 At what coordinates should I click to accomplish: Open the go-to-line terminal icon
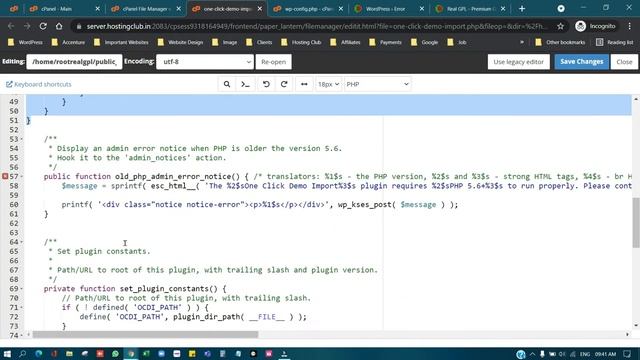coord(245,84)
